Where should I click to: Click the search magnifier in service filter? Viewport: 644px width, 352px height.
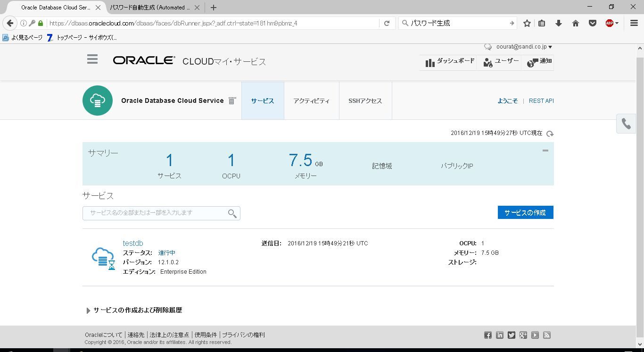232,213
